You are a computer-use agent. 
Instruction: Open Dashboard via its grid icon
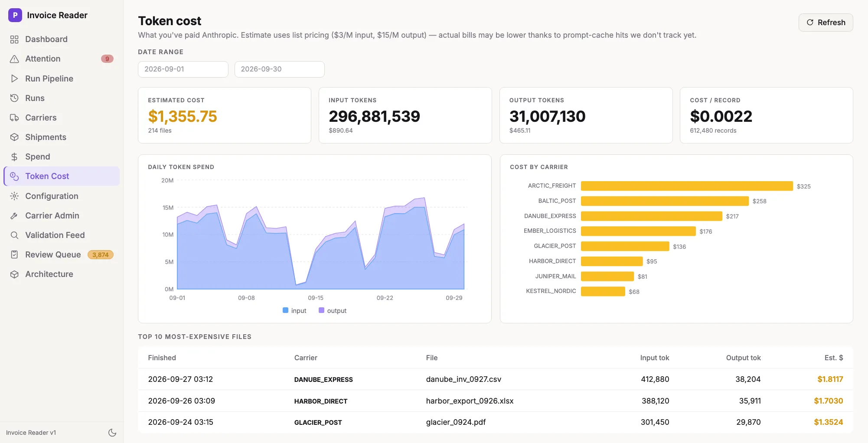coord(14,39)
